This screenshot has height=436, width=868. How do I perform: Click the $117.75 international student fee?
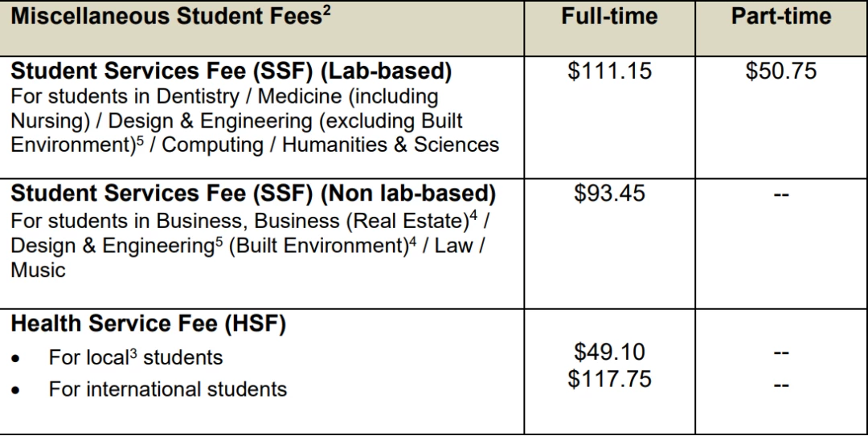[x=609, y=380]
